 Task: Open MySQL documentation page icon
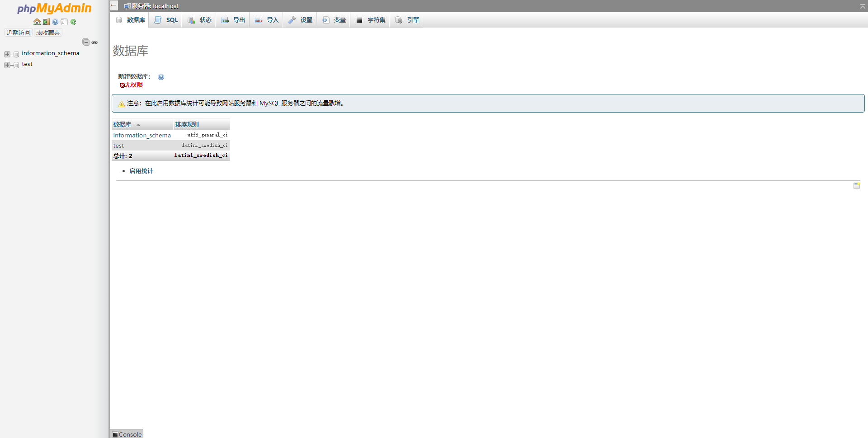(x=64, y=22)
